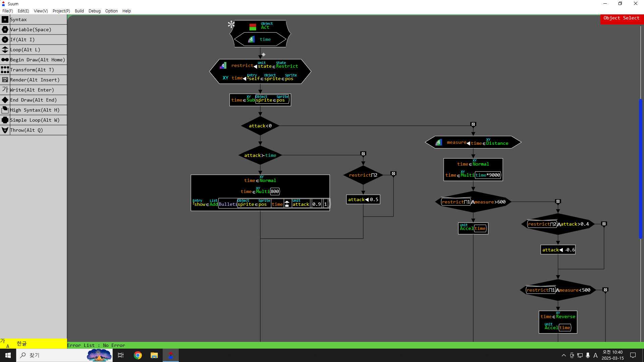Toggle the disable marker beside measure>600 node

point(558,201)
